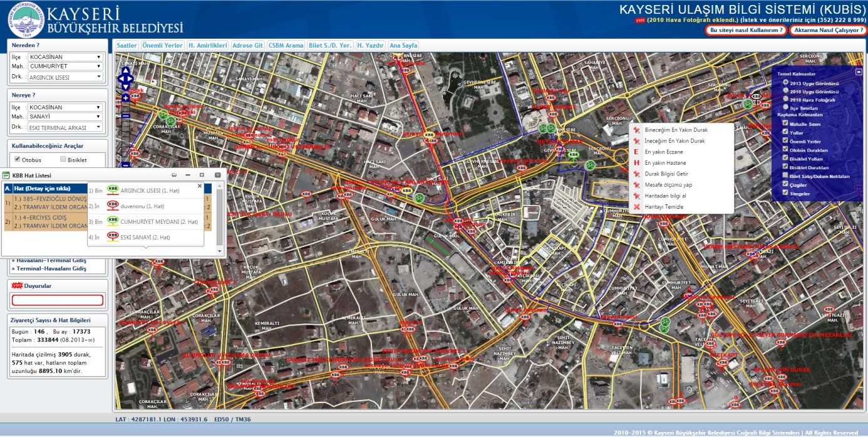Image resolution: width=868 pixels, height=437 pixels.
Task: Open the H. Yazdır tab
Action: click(x=371, y=45)
